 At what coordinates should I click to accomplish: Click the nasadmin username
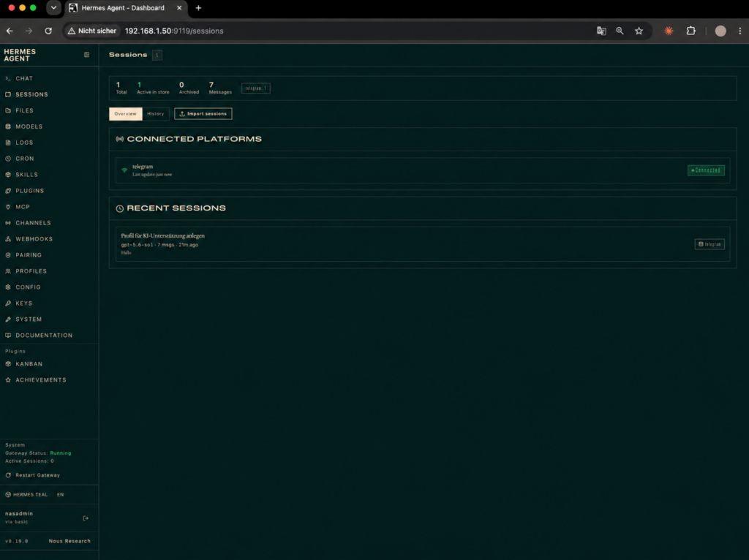pos(19,514)
